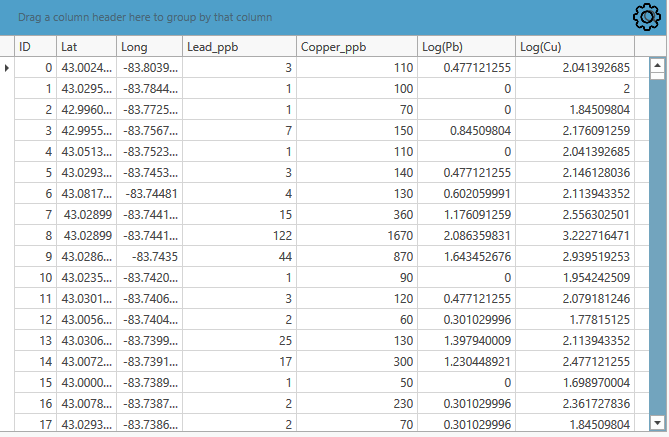Sort by the Lat column header
The width and height of the screenshot is (669, 437).
tap(87, 47)
